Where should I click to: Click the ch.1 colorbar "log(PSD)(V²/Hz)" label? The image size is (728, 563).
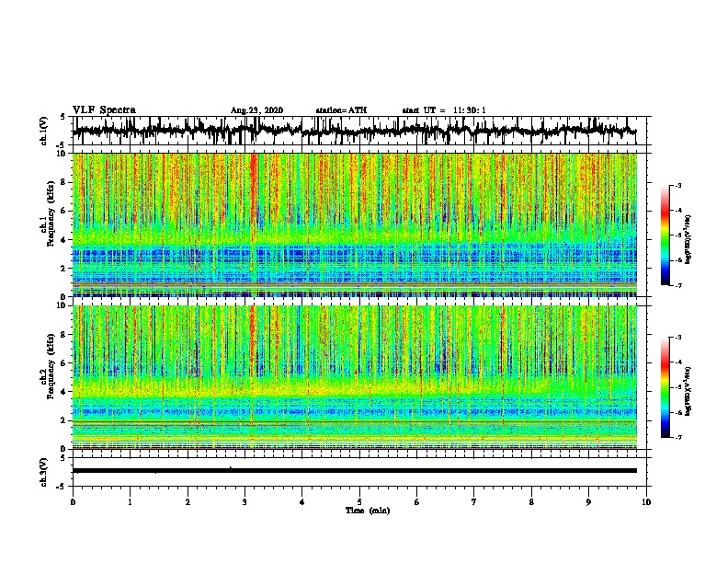[688, 239]
